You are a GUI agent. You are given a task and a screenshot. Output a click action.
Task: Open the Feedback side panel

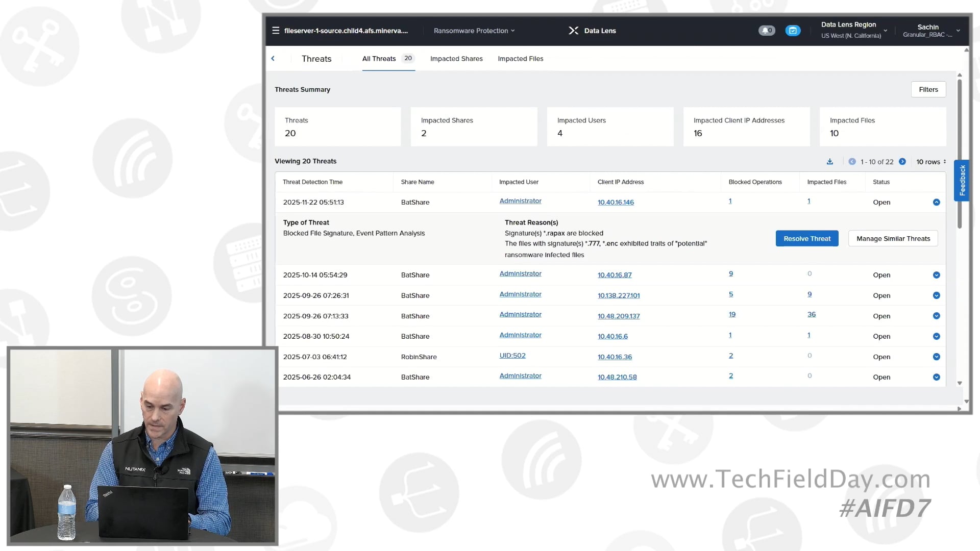[963, 180]
